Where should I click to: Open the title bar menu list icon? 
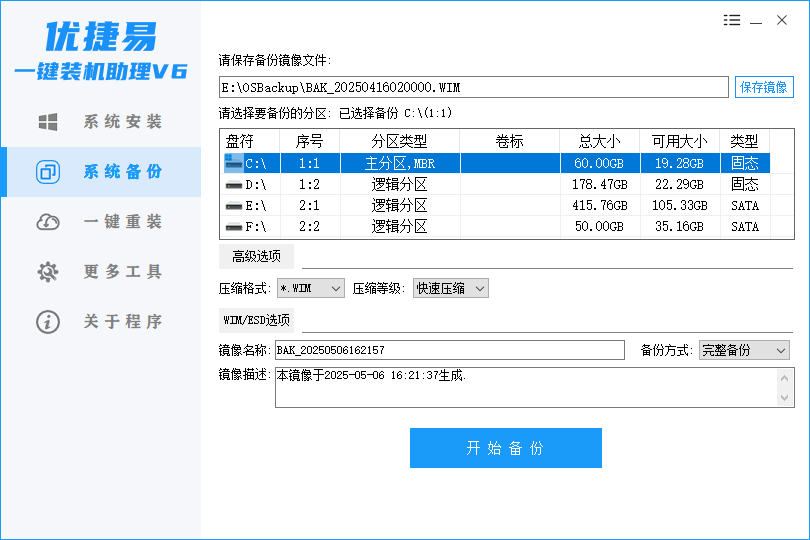pos(731,20)
